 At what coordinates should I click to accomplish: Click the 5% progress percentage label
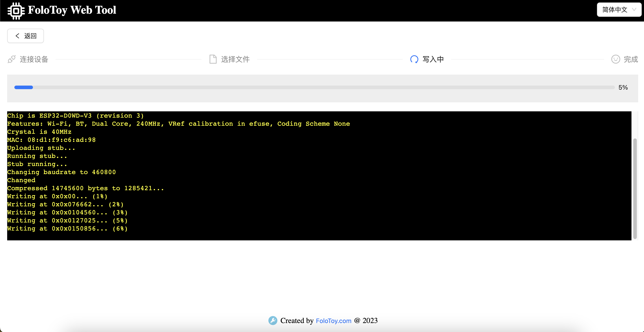tap(623, 88)
